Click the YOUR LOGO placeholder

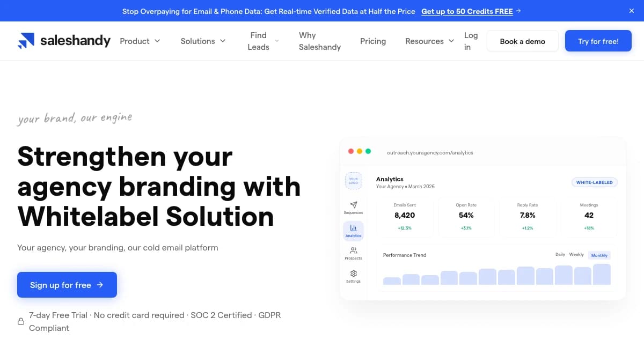click(353, 181)
